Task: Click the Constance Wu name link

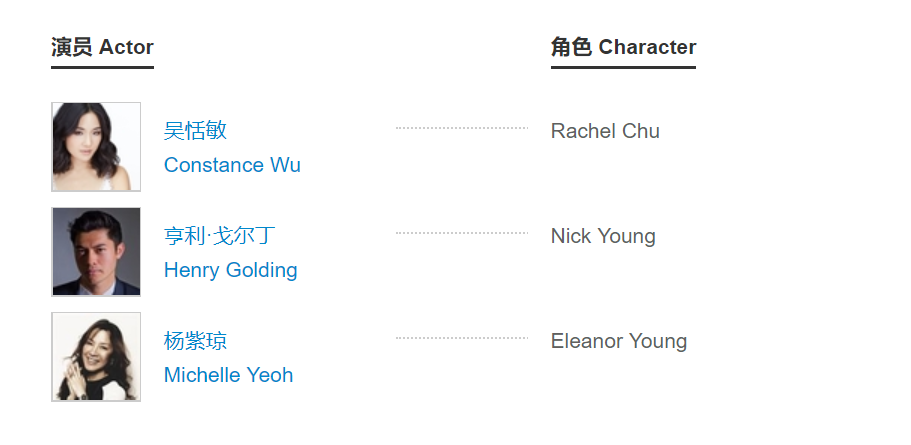Action: pos(232,165)
